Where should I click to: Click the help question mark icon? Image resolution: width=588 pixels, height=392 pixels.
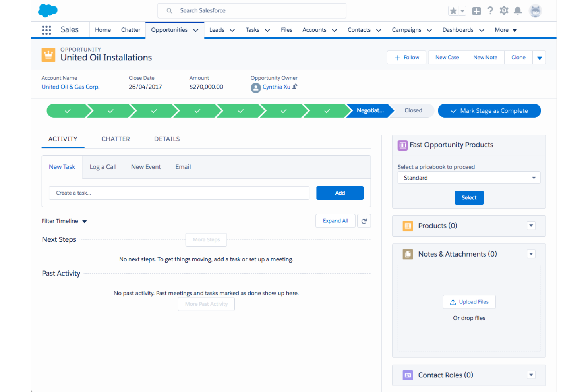pos(490,11)
